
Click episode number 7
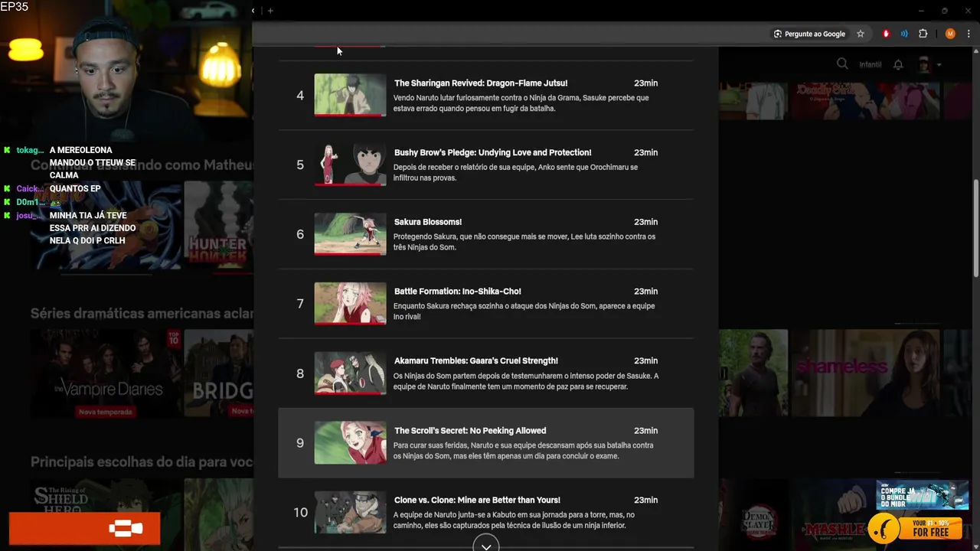tap(300, 305)
